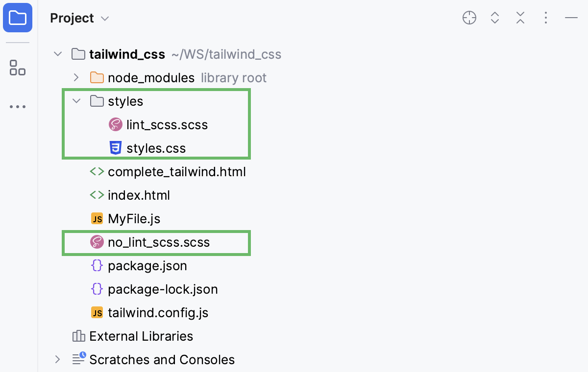Click the HTML icon next to index.html
Image resolution: width=588 pixels, height=372 pixels.
tap(96, 195)
